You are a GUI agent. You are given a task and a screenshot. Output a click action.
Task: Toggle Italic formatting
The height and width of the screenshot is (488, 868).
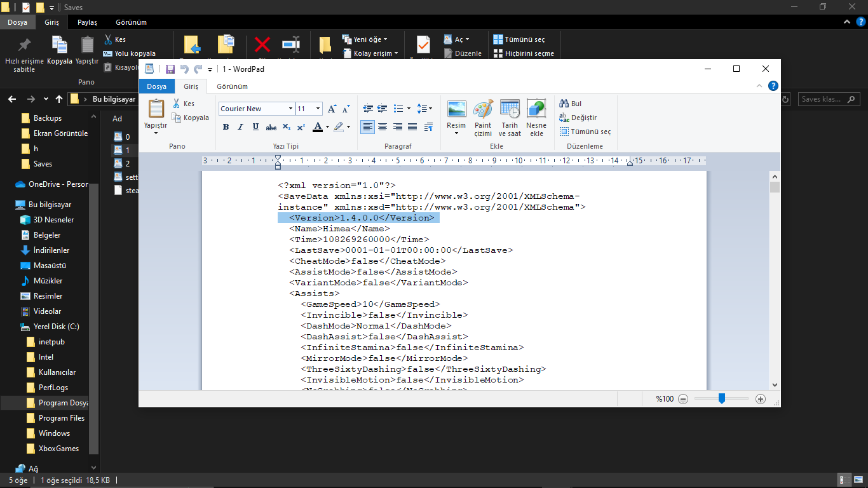point(240,127)
